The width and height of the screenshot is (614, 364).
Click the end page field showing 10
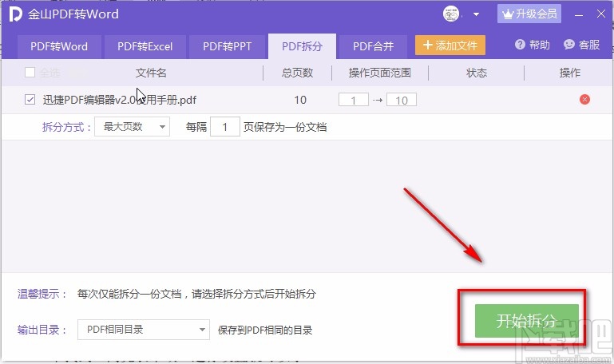click(x=402, y=100)
